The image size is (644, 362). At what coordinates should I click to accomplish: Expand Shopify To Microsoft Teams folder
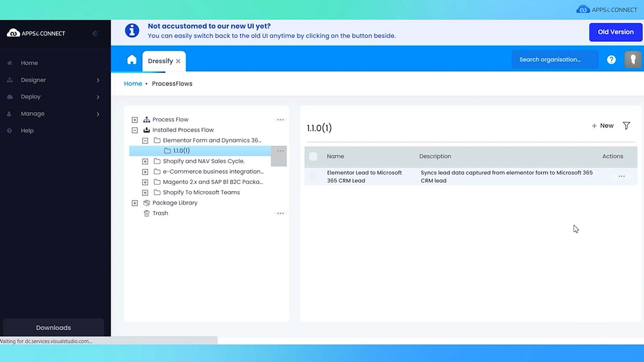click(x=145, y=193)
